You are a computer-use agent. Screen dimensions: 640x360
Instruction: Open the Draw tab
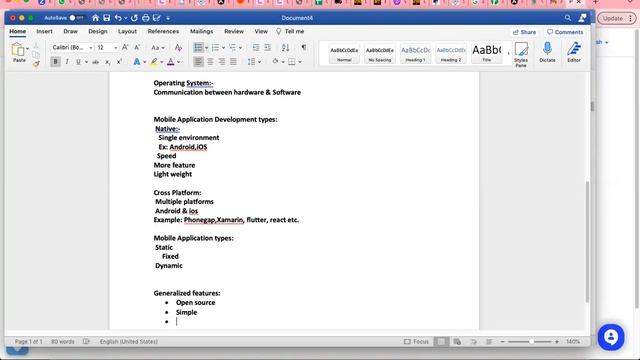pyautogui.click(x=70, y=31)
